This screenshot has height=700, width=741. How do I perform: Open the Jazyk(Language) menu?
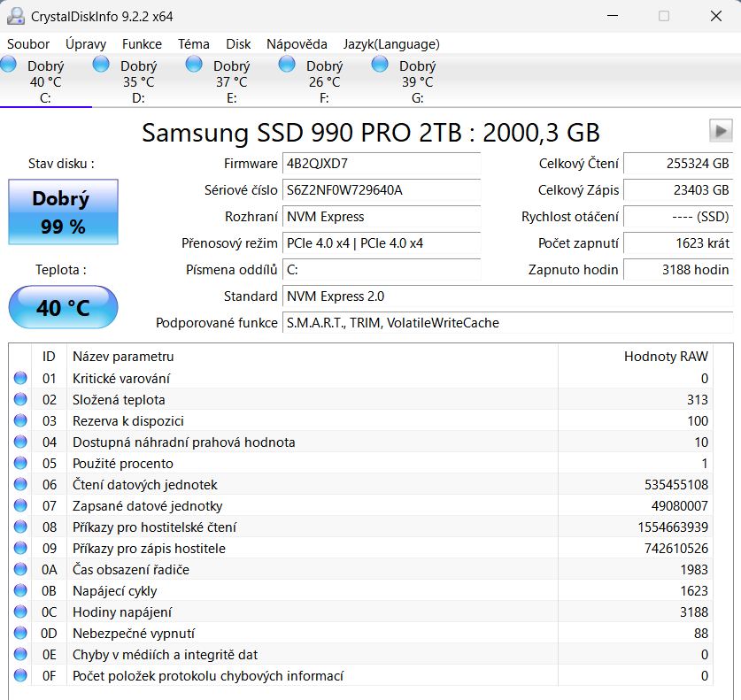coord(391,44)
